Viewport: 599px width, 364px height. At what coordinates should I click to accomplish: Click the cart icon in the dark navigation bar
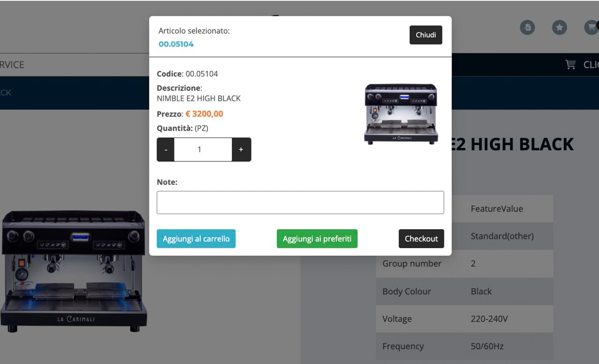571,65
